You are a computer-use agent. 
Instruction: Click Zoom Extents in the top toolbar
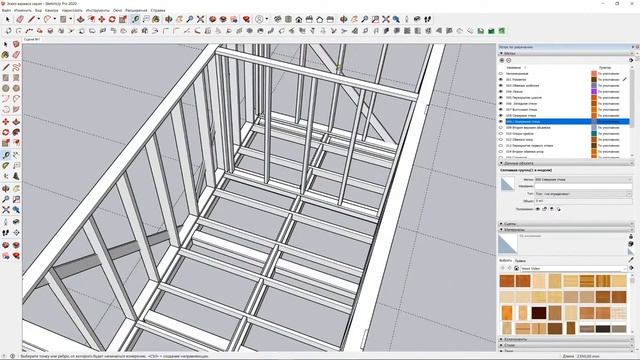(x=200, y=19)
